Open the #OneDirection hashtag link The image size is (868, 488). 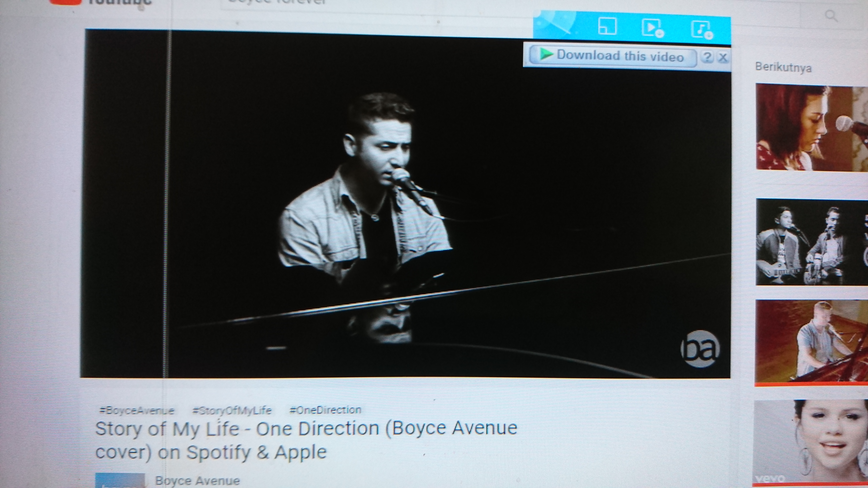click(325, 410)
